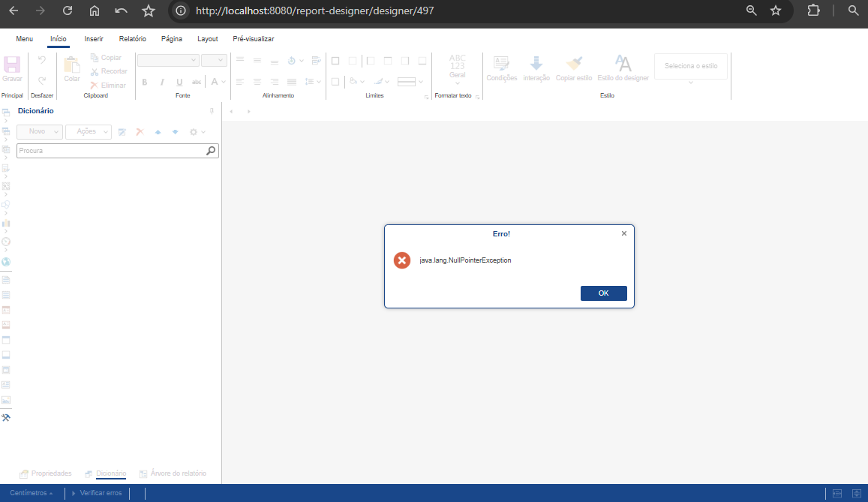Image resolution: width=868 pixels, height=502 pixels.
Task: Open the Novo dropdown in Dicionário
Action: 39,132
